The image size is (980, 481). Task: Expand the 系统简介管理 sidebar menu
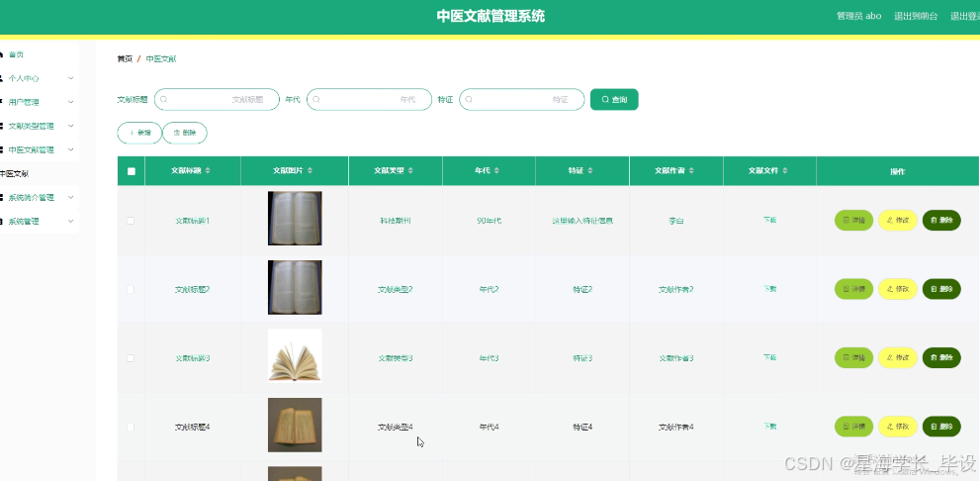(38, 198)
